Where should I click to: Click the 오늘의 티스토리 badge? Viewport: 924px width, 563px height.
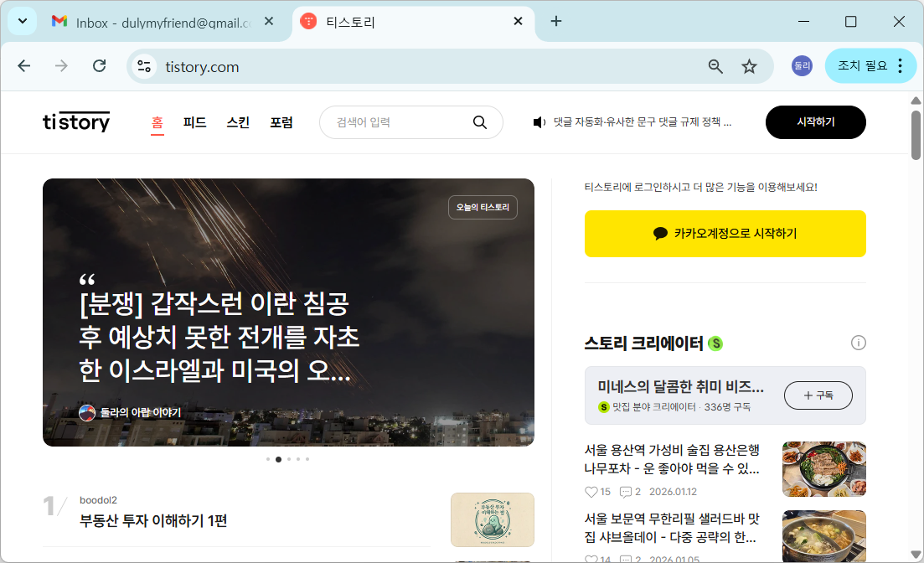[483, 207]
